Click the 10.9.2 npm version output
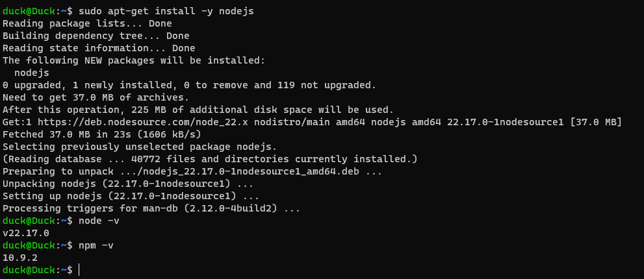This screenshot has width=644, height=279. [x=19, y=258]
